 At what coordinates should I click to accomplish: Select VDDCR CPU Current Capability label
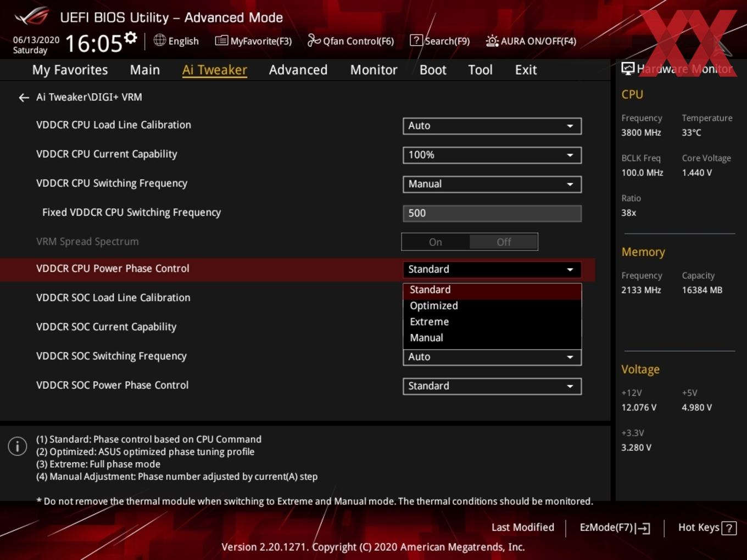click(107, 154)
